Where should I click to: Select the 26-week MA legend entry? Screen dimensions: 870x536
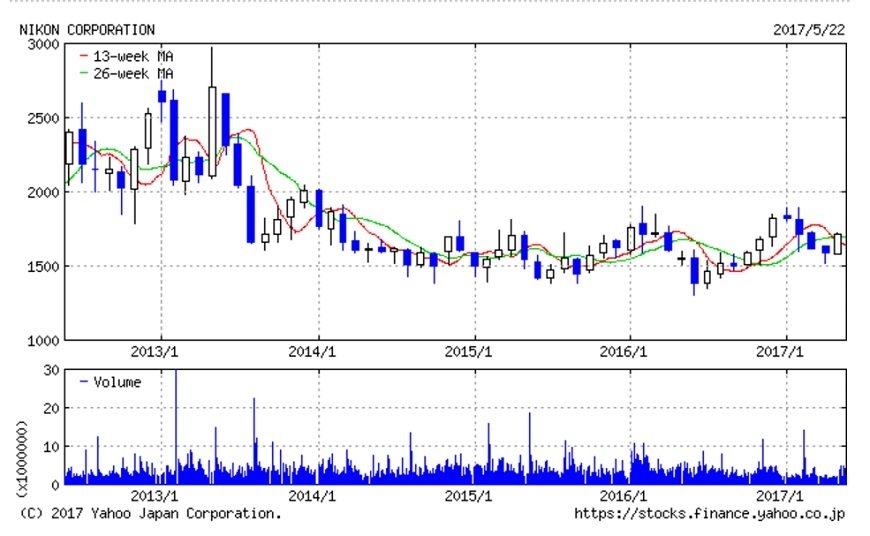click(x=132, y=73)
